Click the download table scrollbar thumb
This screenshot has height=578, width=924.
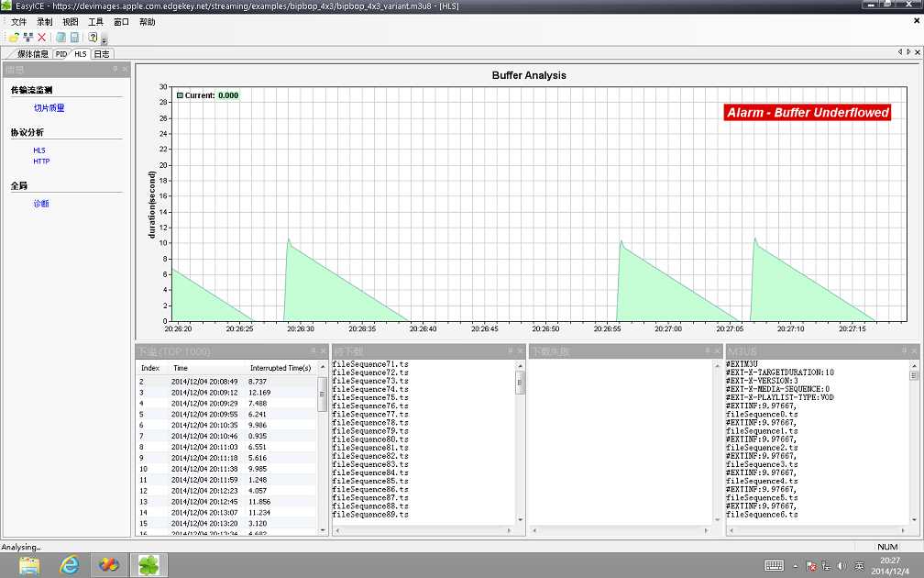click(x=323, y=394)
